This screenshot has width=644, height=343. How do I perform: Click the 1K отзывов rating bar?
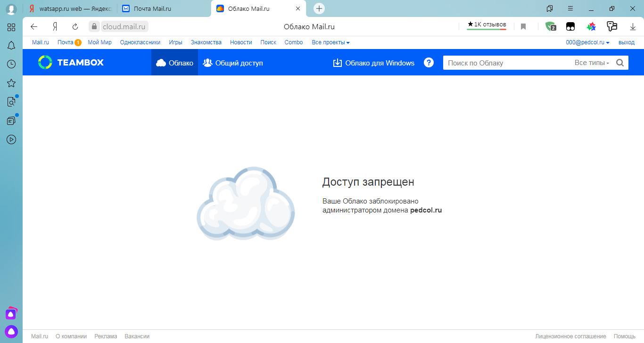[x=487, y=25]
